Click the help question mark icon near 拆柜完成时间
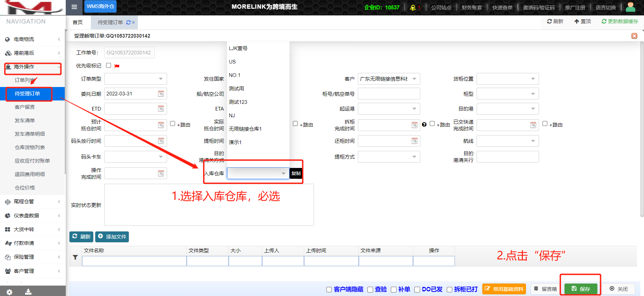This screenshot has height=296, width=644. [x=424, y=125]
